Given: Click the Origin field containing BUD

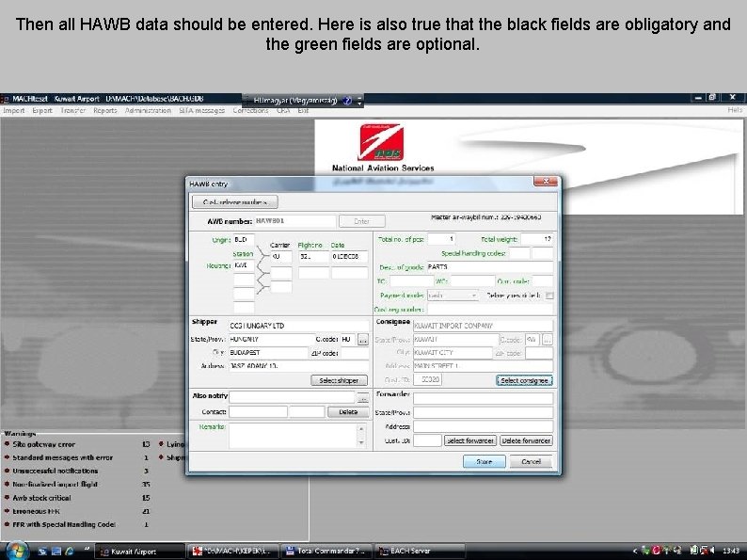Looking at the screenshot, I should (x=244, y=240).
